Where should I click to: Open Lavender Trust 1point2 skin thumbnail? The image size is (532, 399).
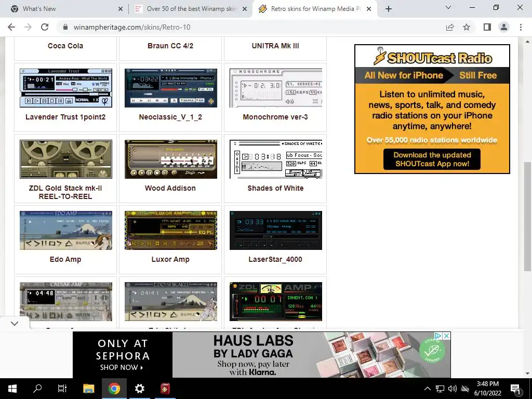click(66, 88)
